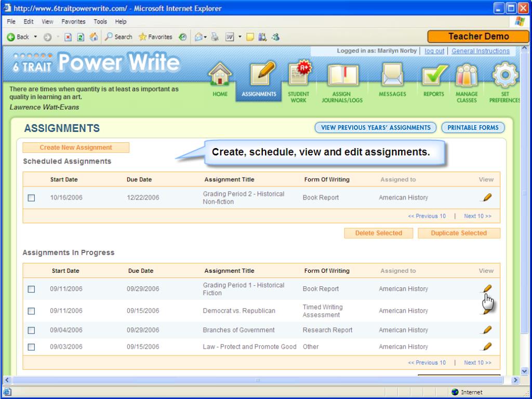532x399 pixels.
Task: Open the MESSAGES envelope section
Action: [x=392, y=80]
